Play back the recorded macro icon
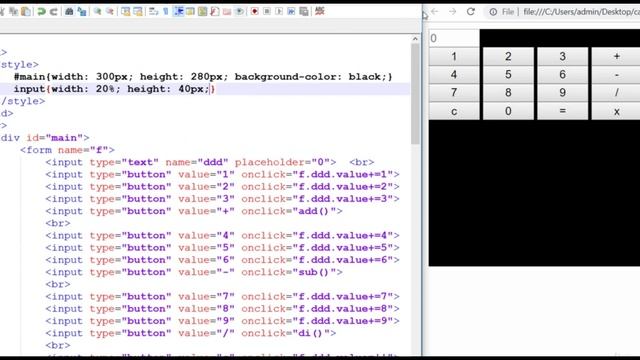This screenshot has height=360, width=640. (279, 11)
